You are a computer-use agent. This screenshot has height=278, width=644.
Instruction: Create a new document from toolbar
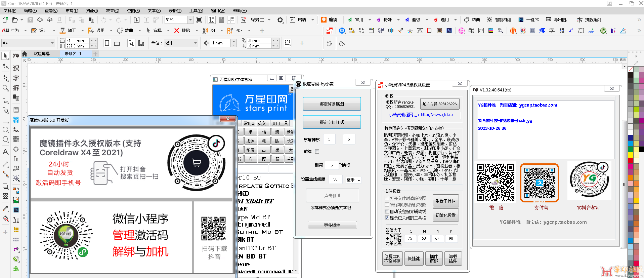tap(5, 20)
